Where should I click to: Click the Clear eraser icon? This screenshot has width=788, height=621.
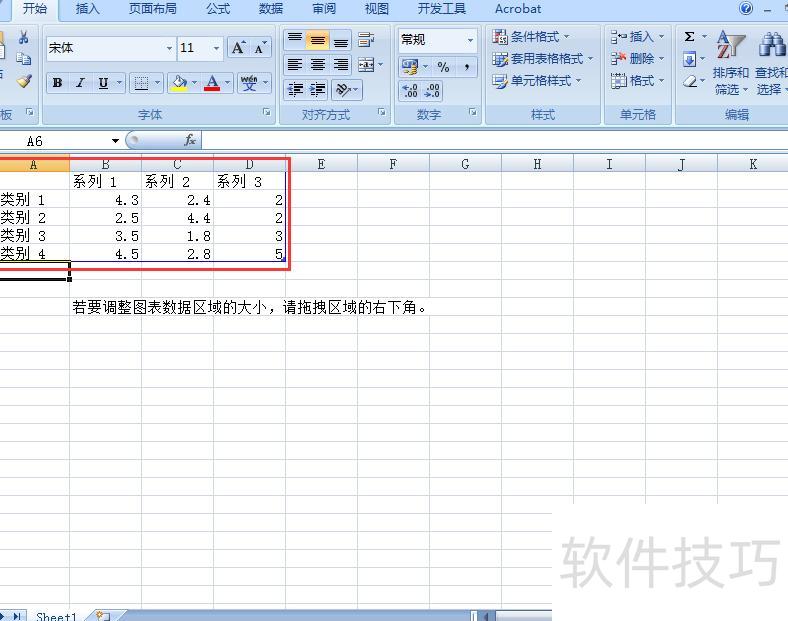[691, 81]
